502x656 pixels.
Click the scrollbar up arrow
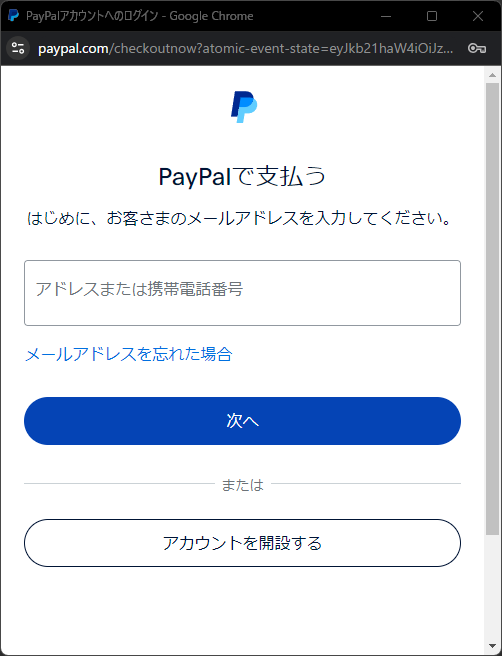click(492, 75)
